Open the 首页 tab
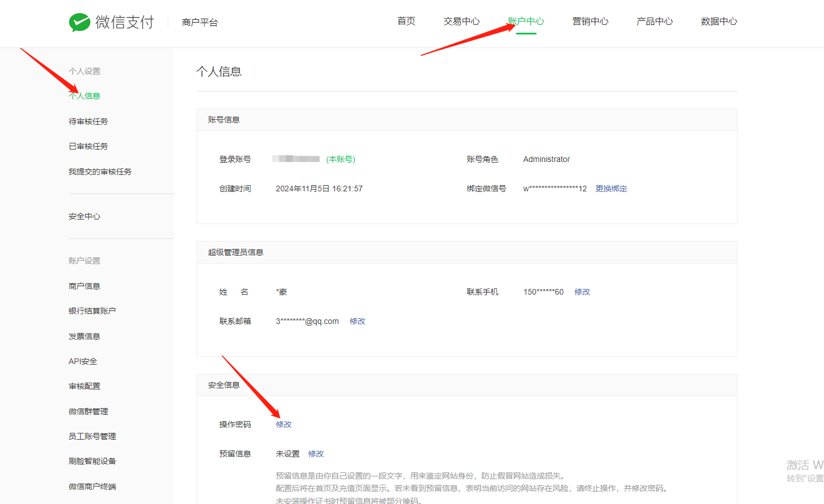Screen dimensions: 824x504 406,21
